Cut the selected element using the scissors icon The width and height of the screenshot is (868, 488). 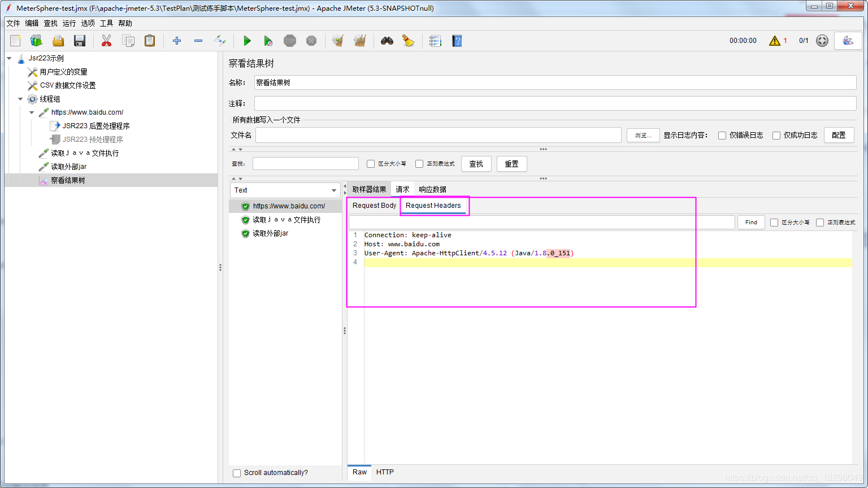tap(105, 40)
